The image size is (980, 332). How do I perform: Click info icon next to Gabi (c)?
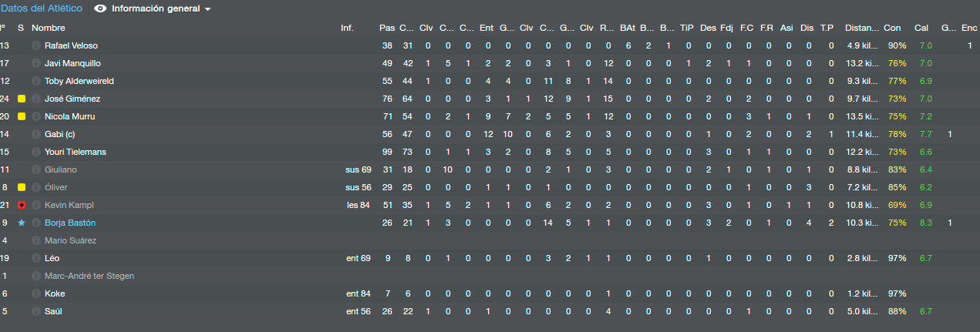(36, 135)
